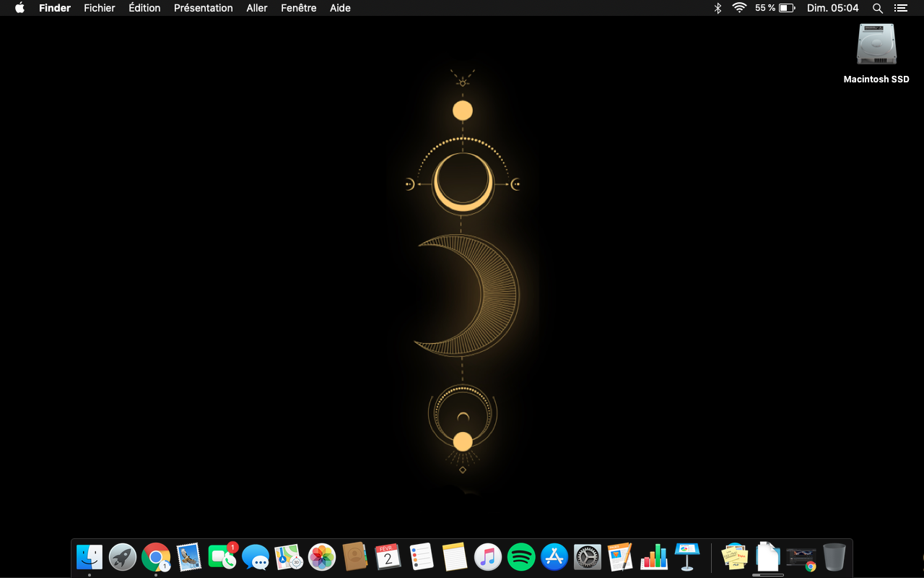Open the Apple menu
The image size is (924, 578).
(x=19, y=8)
